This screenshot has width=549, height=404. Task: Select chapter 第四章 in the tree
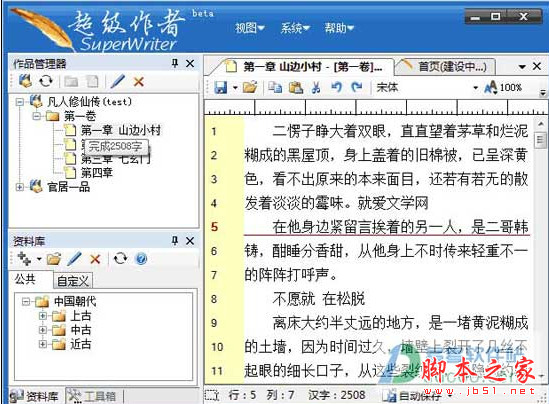point(97,172)
